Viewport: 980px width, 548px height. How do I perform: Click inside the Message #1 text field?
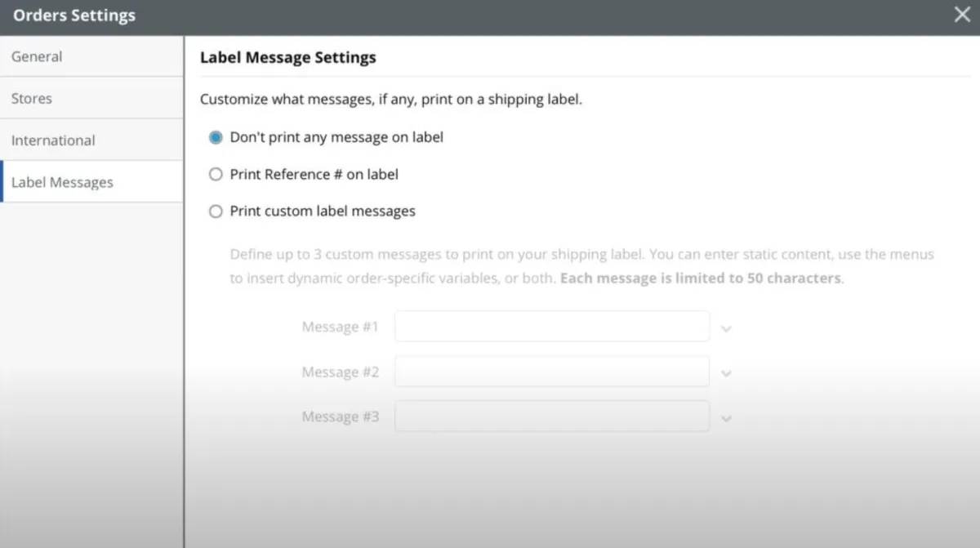point(552,327)
